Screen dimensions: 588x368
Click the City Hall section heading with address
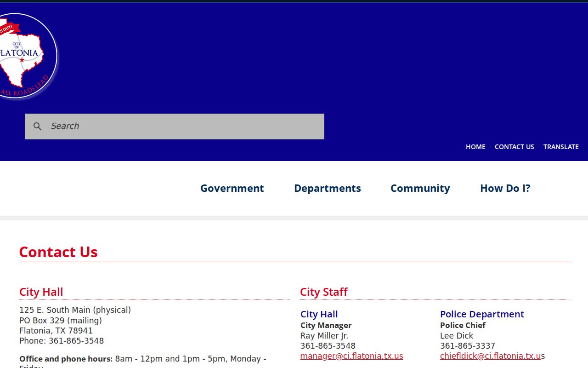click(x=41, y=292)
